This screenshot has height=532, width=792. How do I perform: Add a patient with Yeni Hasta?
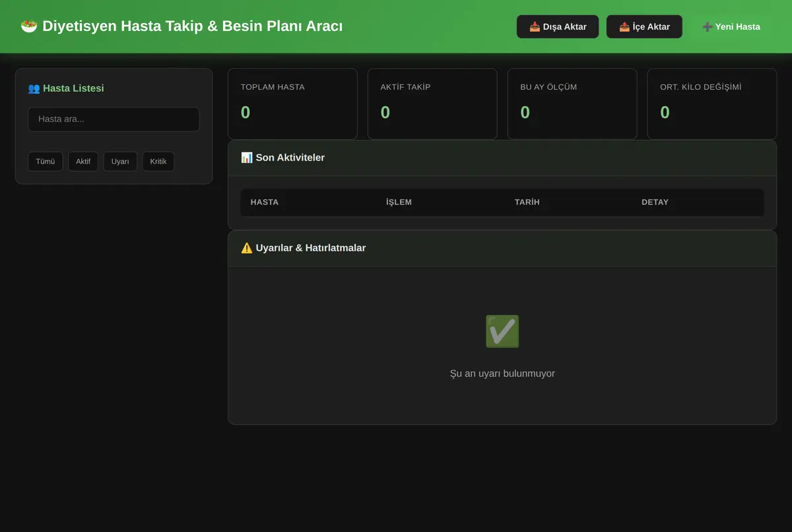coord(731,26)
